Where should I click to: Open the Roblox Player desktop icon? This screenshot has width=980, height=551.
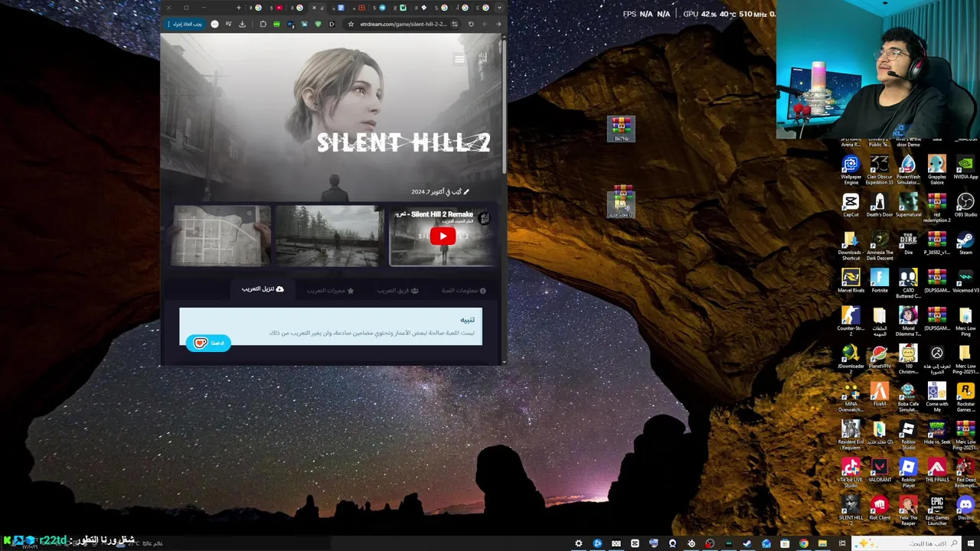(x=908, y=473)
